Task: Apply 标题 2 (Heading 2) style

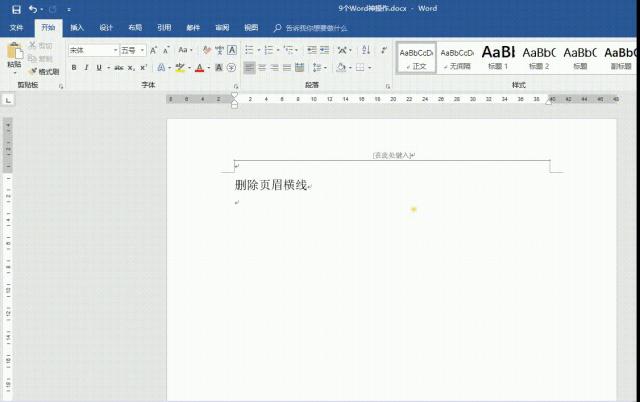Action: click(x=539, y=58)
